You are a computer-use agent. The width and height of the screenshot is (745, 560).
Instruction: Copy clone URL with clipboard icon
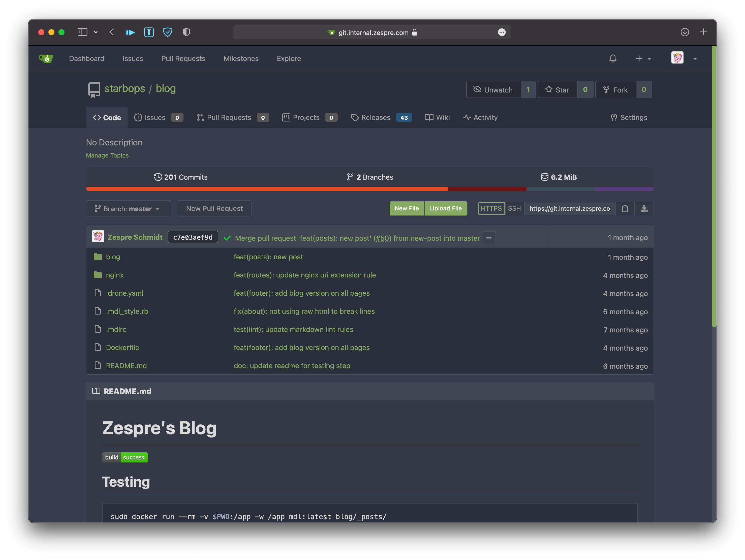(625, 208)
